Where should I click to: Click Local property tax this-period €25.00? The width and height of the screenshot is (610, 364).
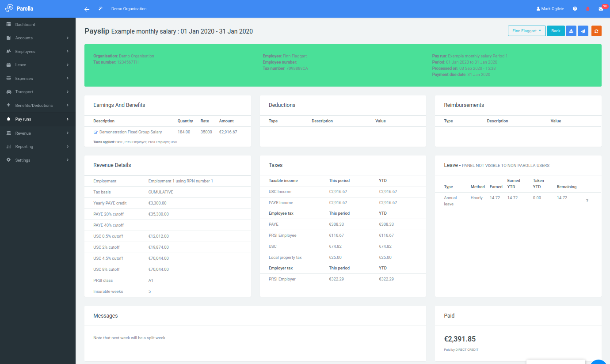(335, 258)
